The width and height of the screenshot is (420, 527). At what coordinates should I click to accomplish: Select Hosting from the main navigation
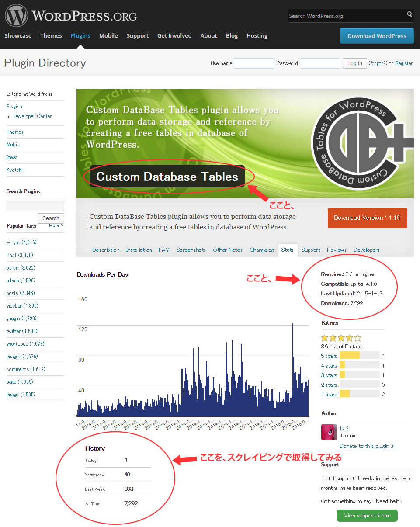[x=257, y=35]
